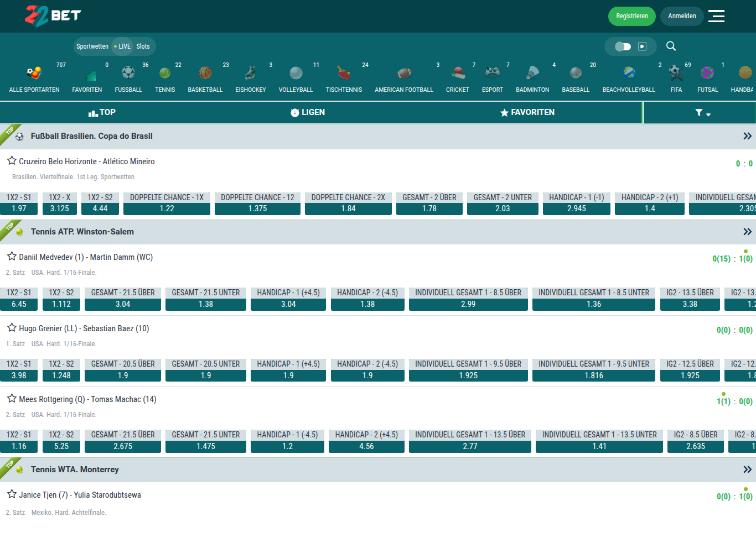Bet Handicap - 1 (-1) at 2.945
The image size is (756, 553).
(x=577, y=208)
